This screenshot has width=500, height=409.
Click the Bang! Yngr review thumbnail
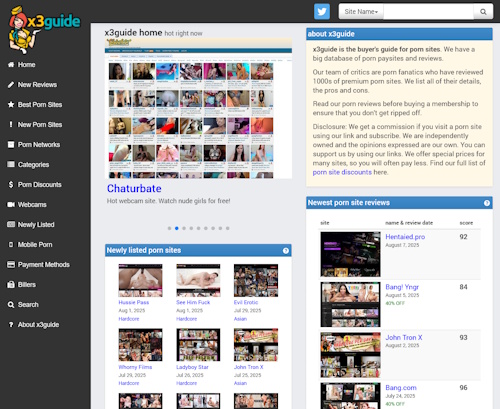tap(350, 305)
